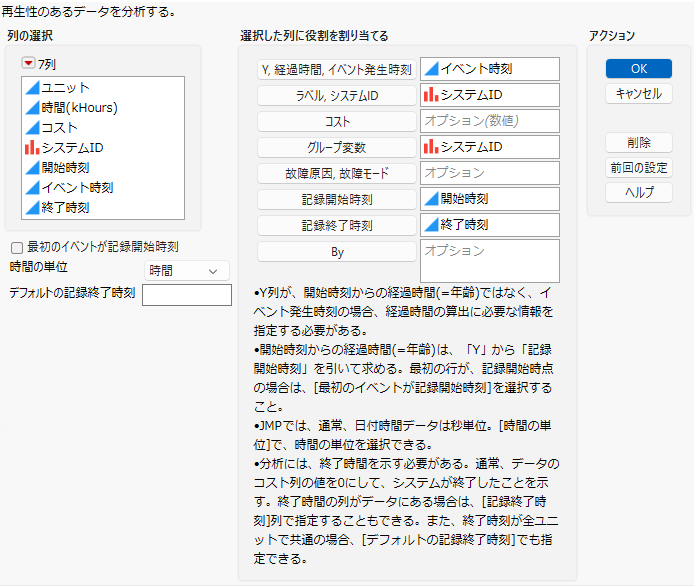Open the red triangle menu beside 7列

click(x=28, y=63)
